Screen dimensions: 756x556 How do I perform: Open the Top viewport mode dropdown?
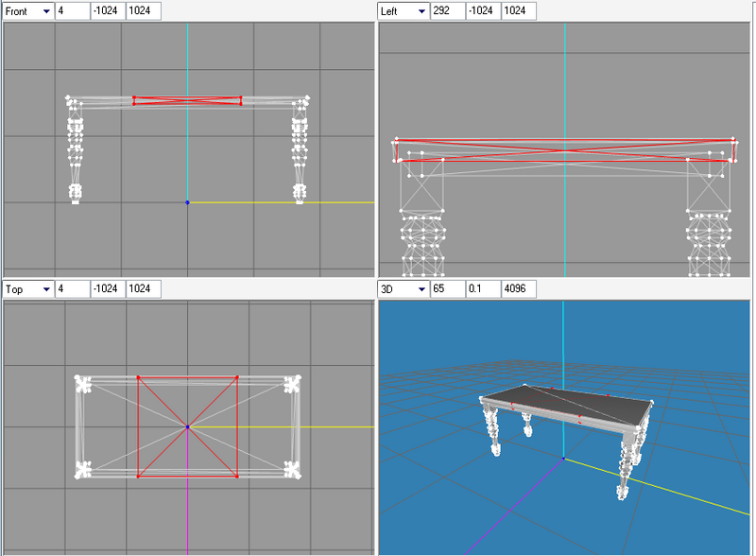click(26, 289)
